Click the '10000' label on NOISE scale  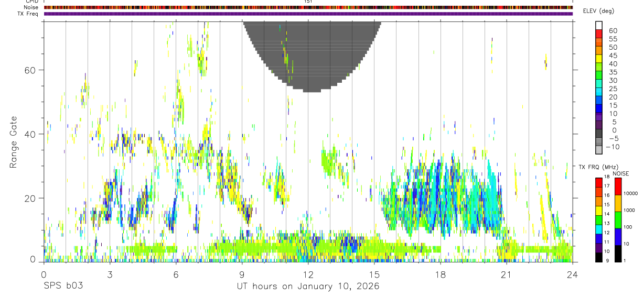click(631, 194)
